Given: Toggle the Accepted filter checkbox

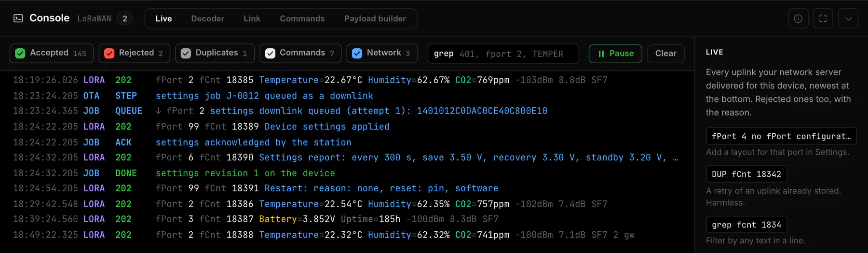Looking at the screenshot, I should pos(20,53).
